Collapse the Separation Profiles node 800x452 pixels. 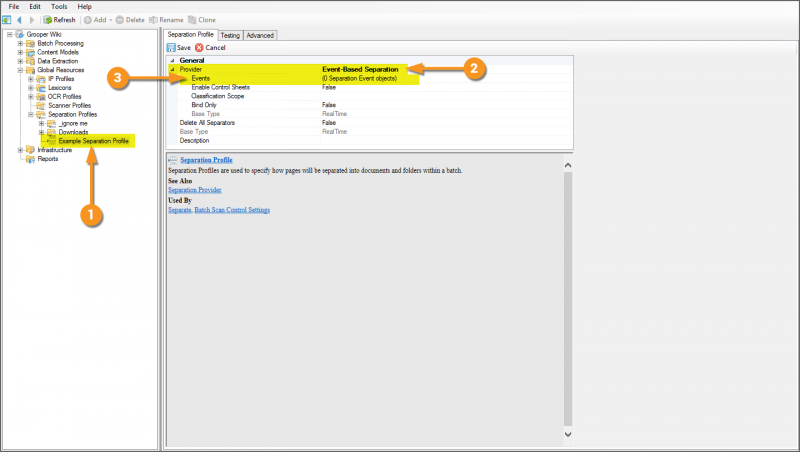pyautogui.click(x=31, y=114)
